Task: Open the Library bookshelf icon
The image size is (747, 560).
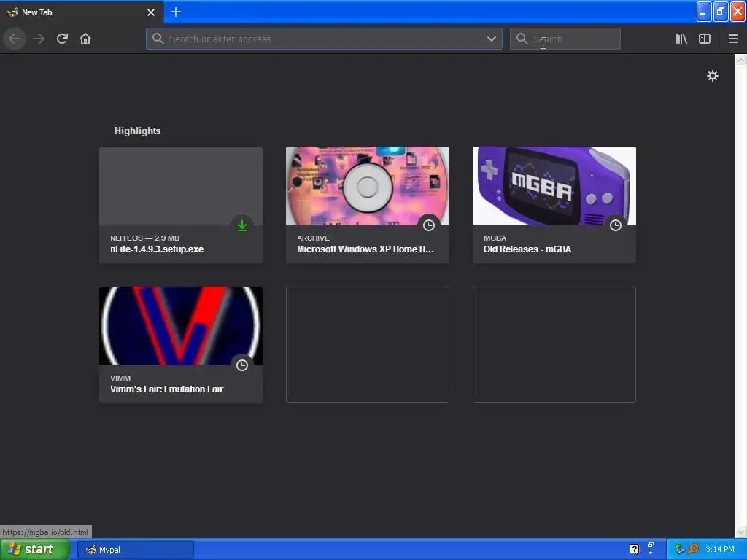Action: coord(681,39)
